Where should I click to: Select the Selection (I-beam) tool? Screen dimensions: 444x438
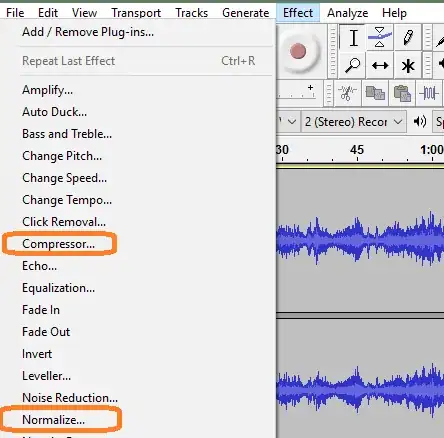click(353, 38)
